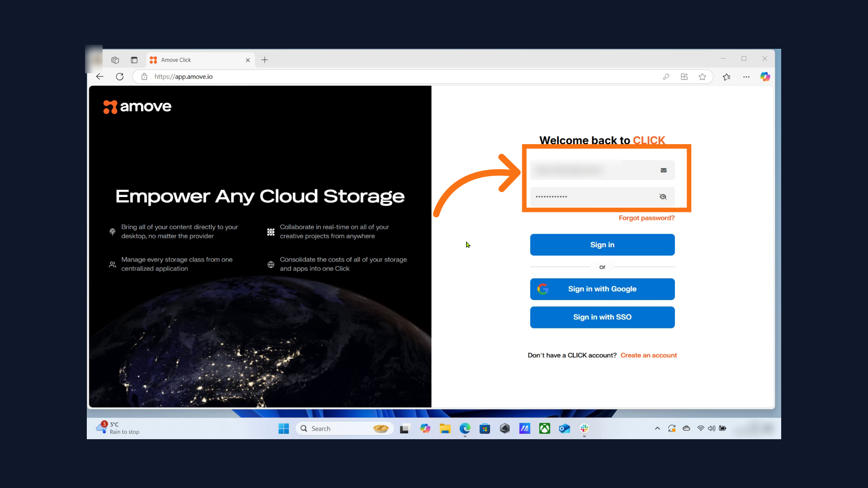Click Create an account link
Image resolution: width=868 pixels, height=488 pixels.
coord(648,355)
